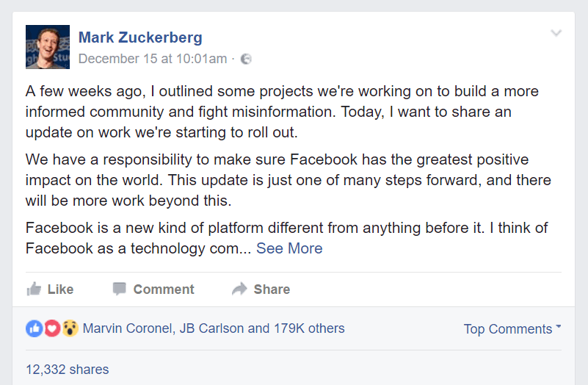Open the Mark Zuckerberg profile name link
Viewport: 588px width, 385px height.
click(140, 37)
